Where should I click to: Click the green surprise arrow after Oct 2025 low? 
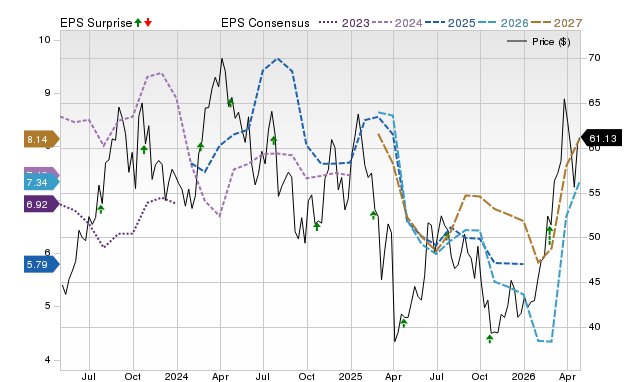pyautogui.click(x=490, y=338)
